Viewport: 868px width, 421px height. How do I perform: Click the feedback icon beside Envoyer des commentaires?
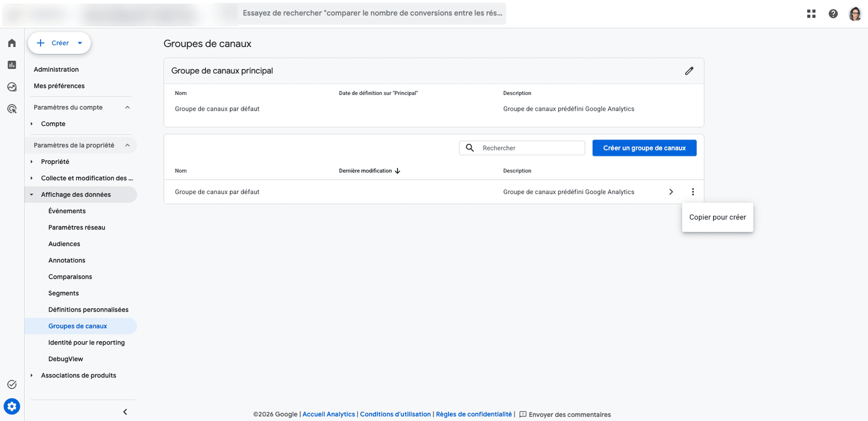[523, 415]
